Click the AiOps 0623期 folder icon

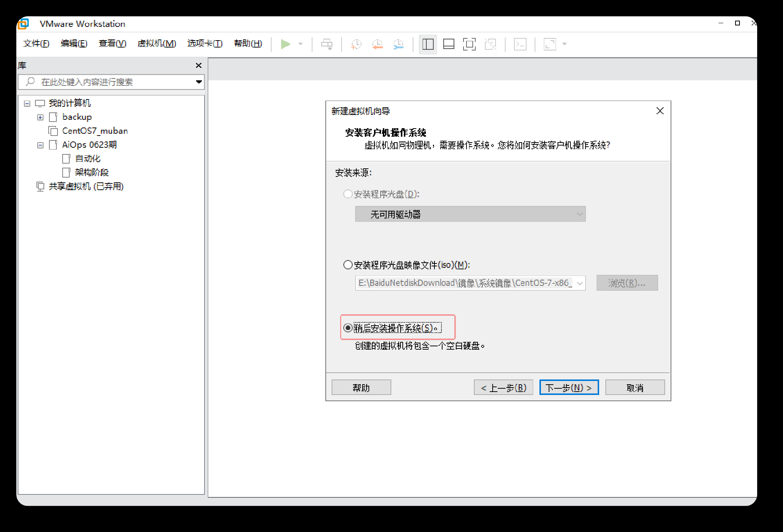[x=53, y=145]
